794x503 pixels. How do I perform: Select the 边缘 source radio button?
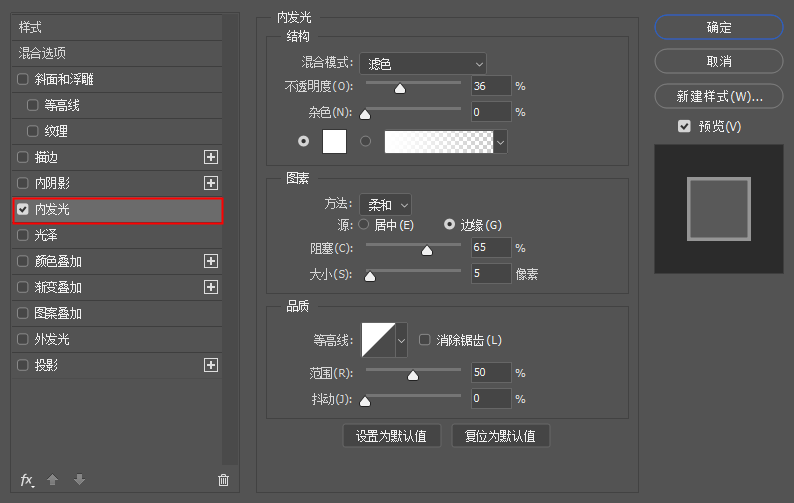pos(449,224)
